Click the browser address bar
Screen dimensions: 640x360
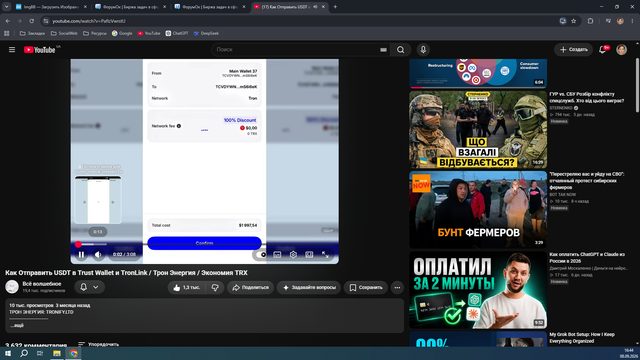coord(302,21)
